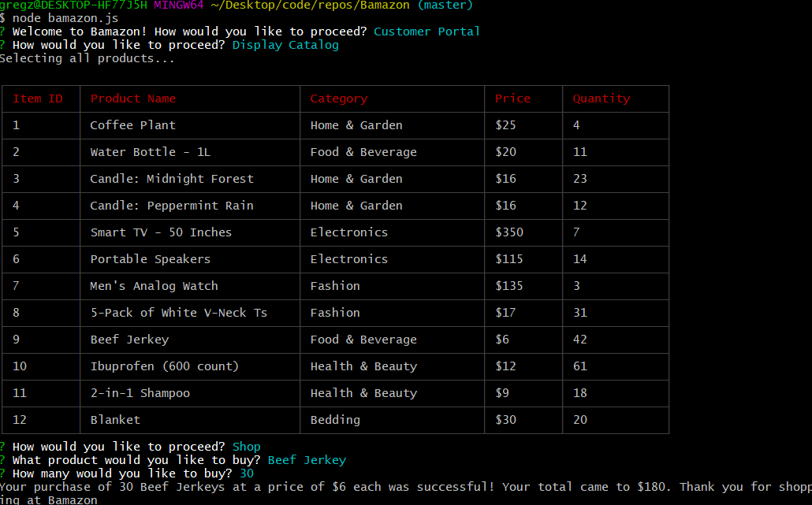Select "Health & Beauty" category of 2-in-1 Shampoo

[x=363, y=394]
